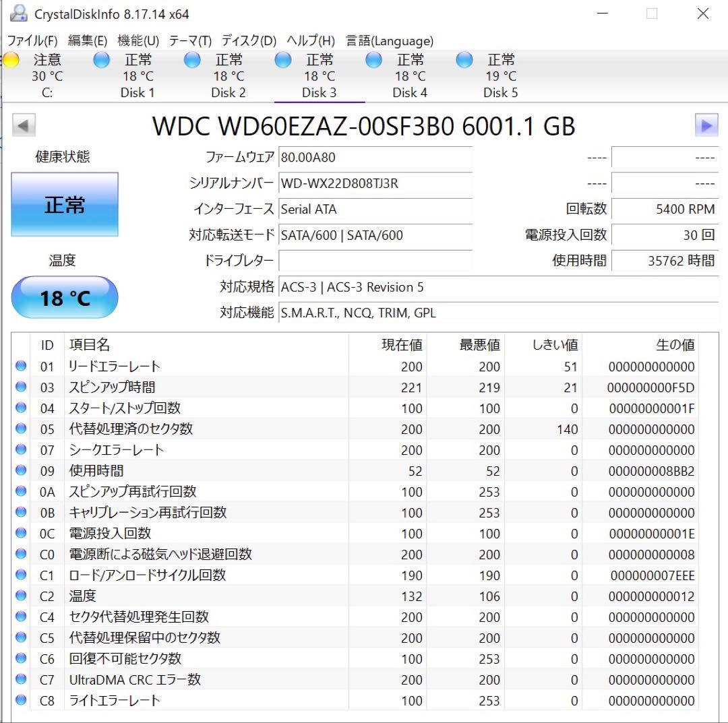Select the C: drive tab
The height and width of the screenshot is (723, 728).
pos(47,76)
